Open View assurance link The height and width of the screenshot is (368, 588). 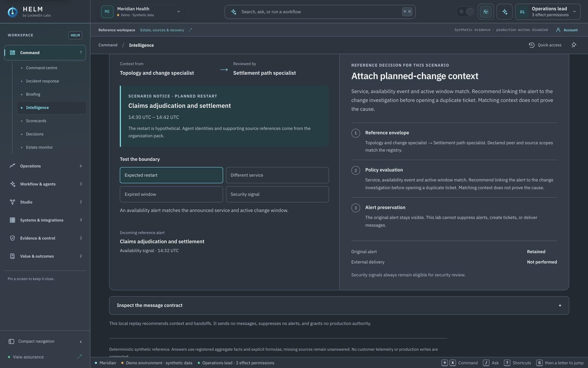tap(45, 357)
